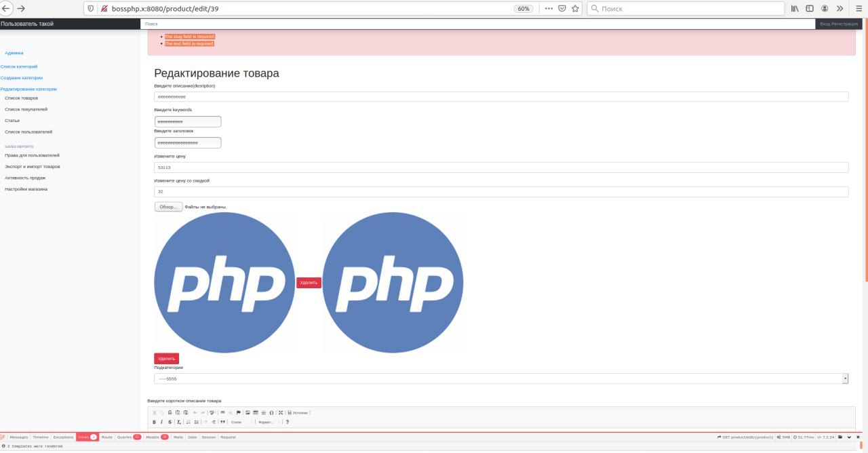Open the Messages debugbar tab
868x453 pixels.
[19, 437]
